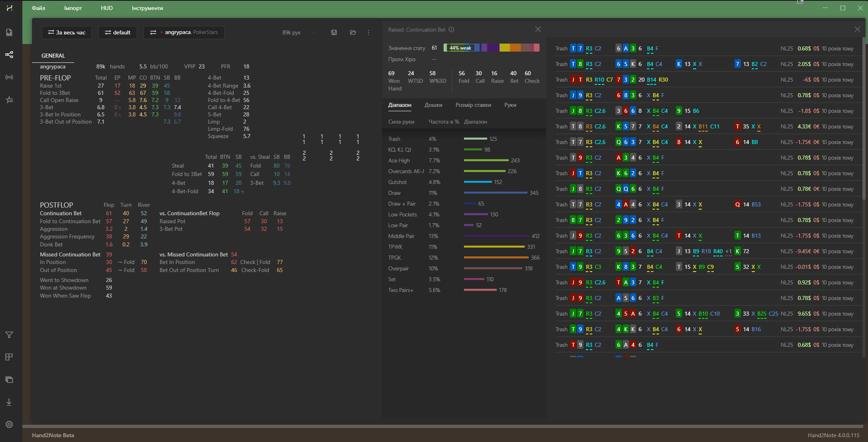Open the reports document icon in left sidebar
The height and width of the screenshot is (442, 868).
[x=9, y=32]
